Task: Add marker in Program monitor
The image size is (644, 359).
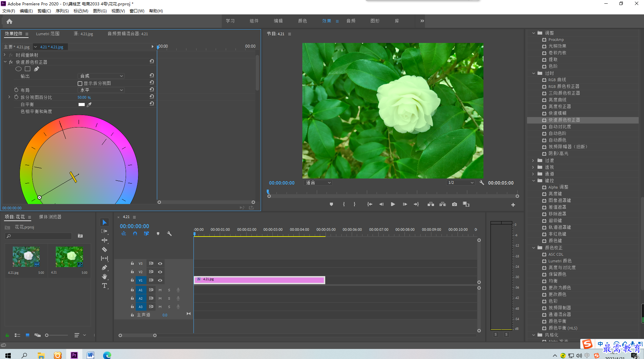Action: tap(331, 204)
